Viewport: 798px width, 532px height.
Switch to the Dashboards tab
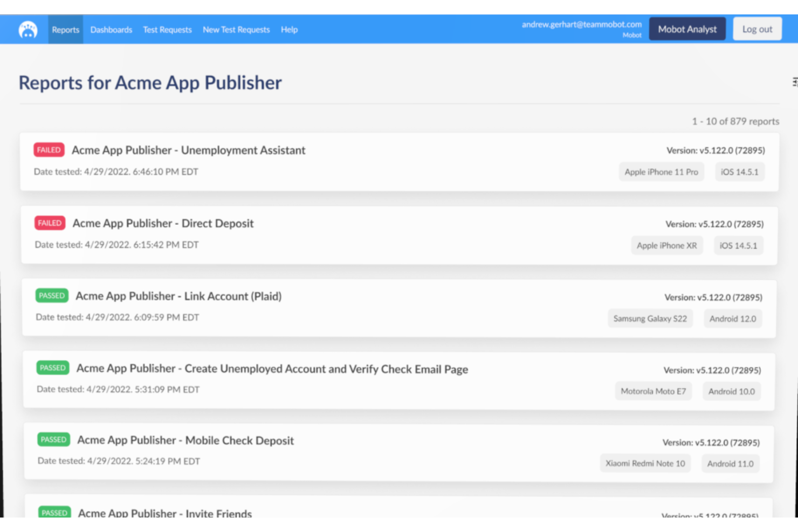click(111, 30)
